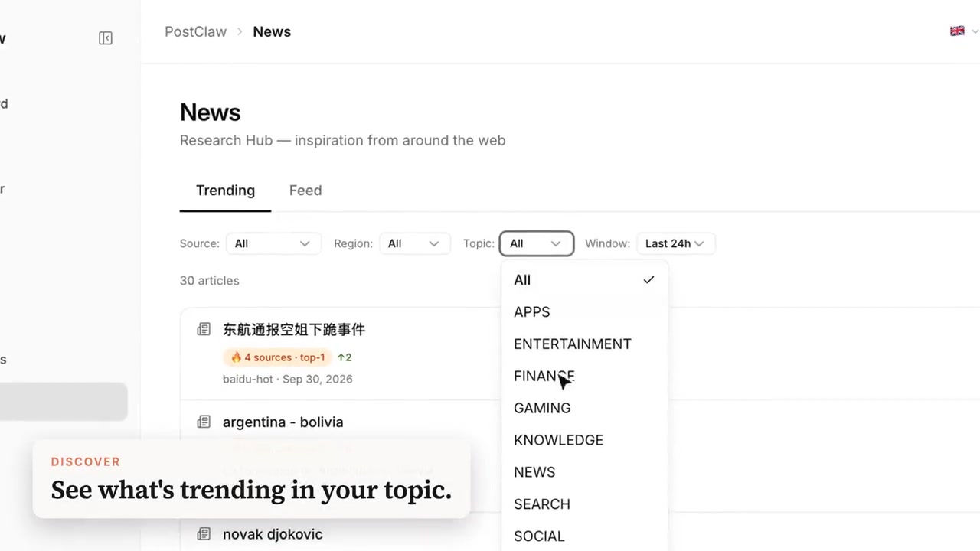This screenshot has width=980, height=551.
Task: Click the baidu-hot Sep 30, 2026 text
Action: [288, 379]
